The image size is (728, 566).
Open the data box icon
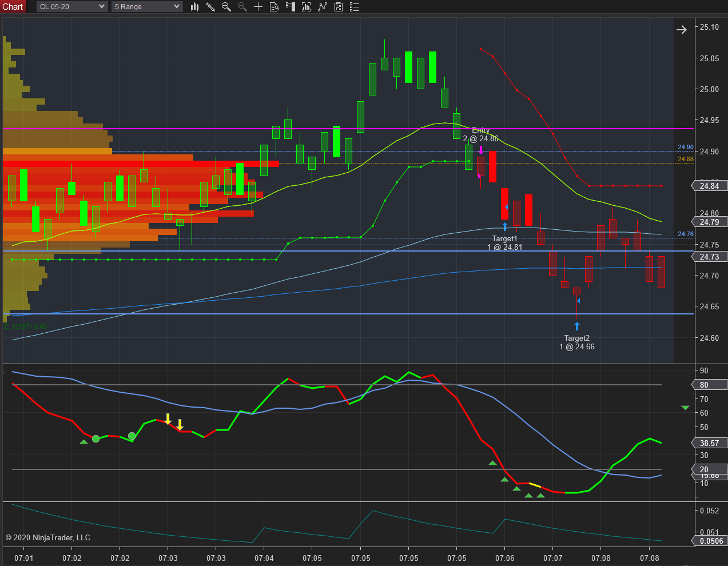click(274, 7)
